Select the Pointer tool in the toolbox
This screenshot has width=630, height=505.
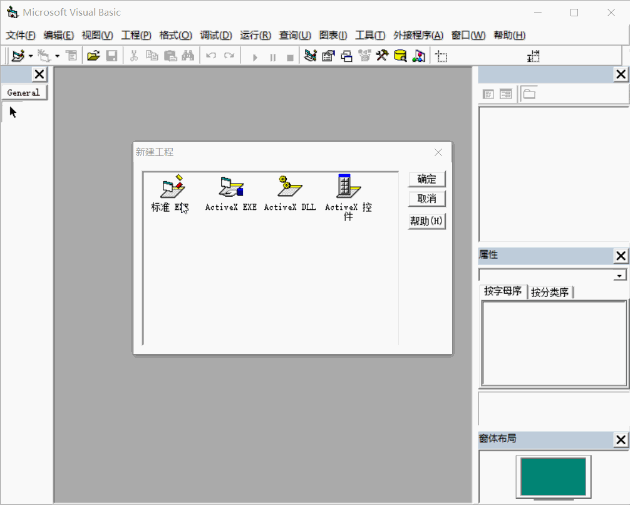click(13, 112)
